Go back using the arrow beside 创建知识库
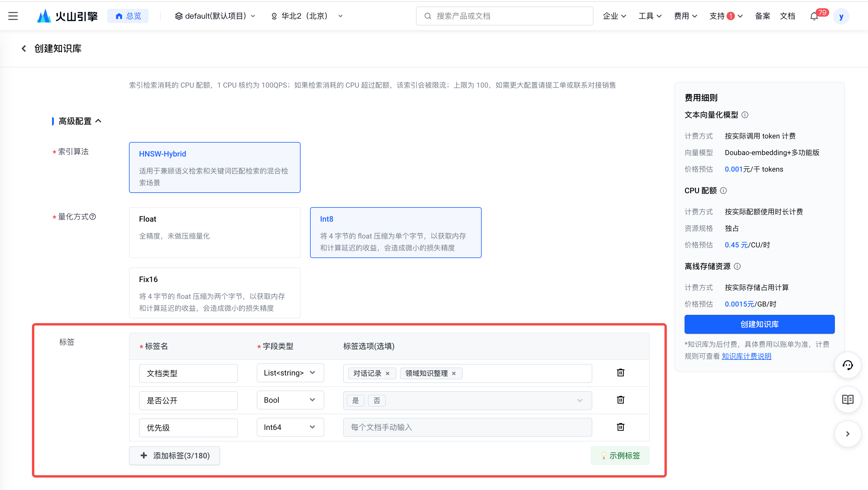Image resolution: width=868 pixels, height=490 pixels. [x=24, y=49]
